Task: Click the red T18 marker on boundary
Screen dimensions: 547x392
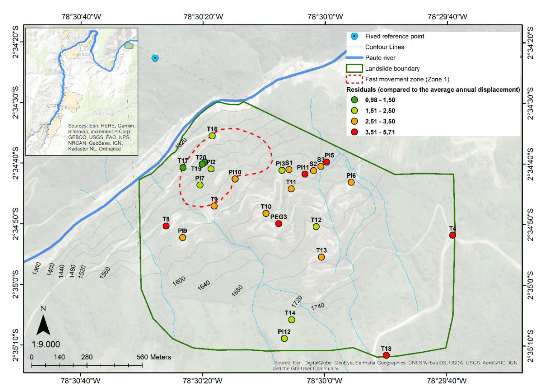Action: click(386, 355)
